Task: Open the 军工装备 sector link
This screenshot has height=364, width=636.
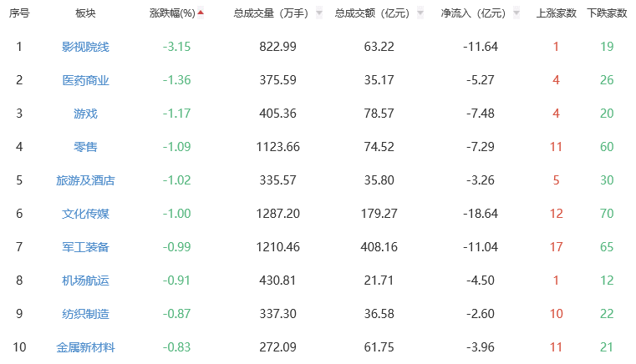Action: click(x=85, y=247)
